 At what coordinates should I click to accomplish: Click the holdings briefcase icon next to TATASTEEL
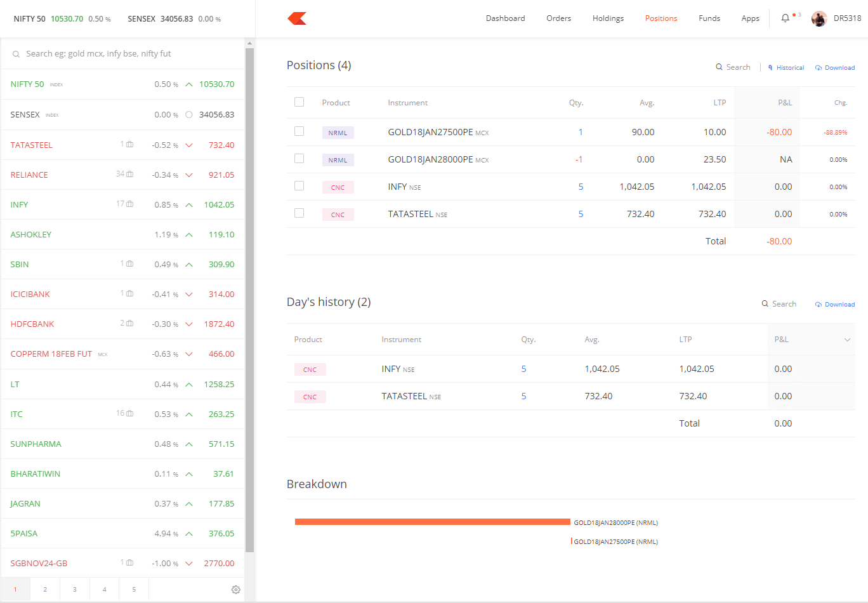point(130,144)
